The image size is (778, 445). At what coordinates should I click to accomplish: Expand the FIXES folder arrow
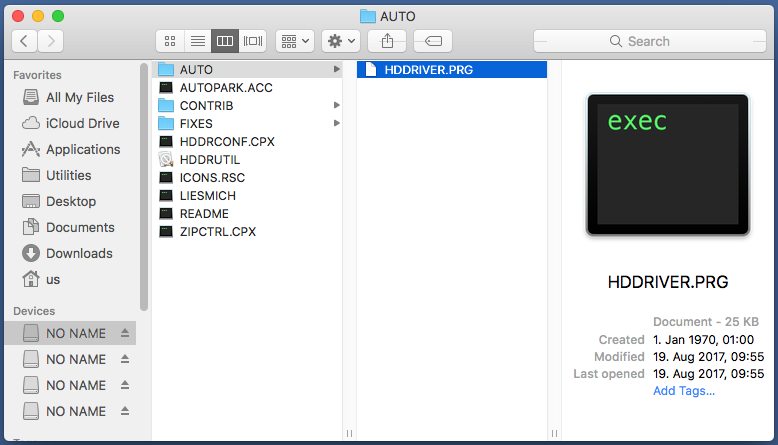336,123
